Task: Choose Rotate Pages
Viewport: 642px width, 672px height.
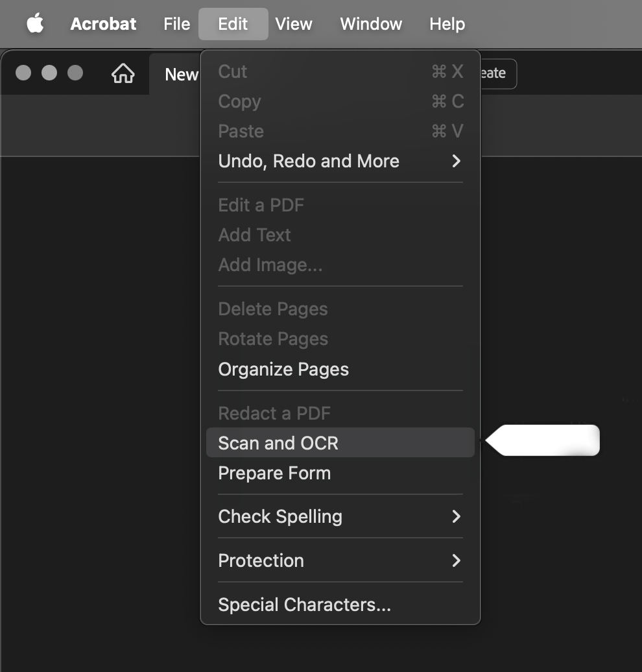Action: pyautogui.click(x=340, y=339)
